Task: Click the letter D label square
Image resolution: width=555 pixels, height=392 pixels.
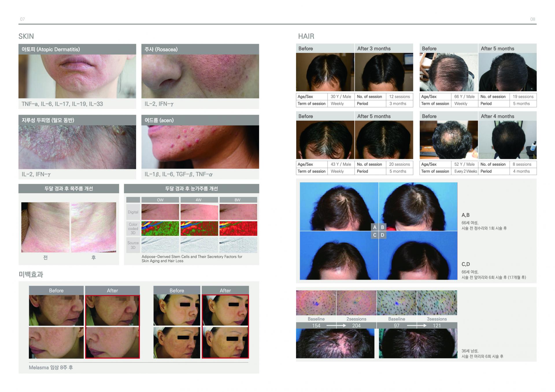Action: pyautogui.click(x=382, y=235)
